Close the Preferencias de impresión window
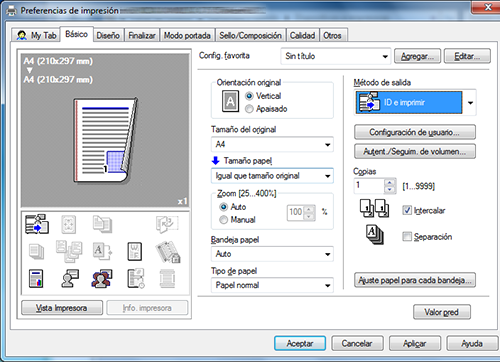 pyautogui.click(x=488, y=7)
